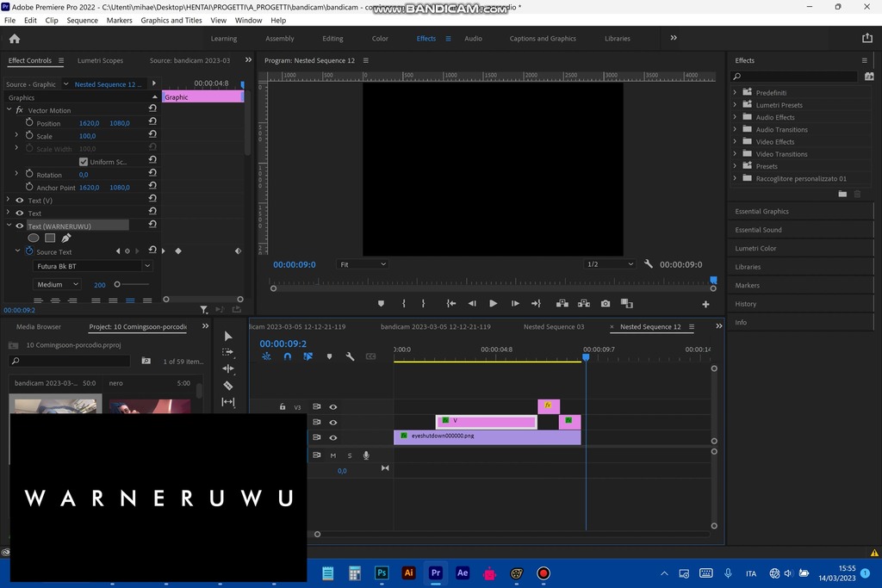Reset the Anchor Point parameter
Screen dimensions: 882x588
(x=152, y=186)
